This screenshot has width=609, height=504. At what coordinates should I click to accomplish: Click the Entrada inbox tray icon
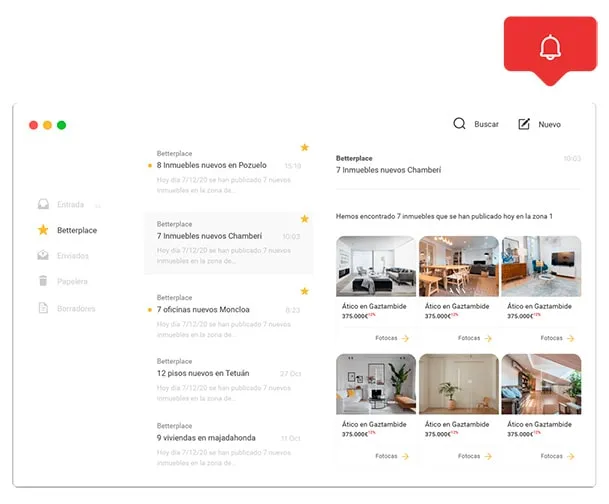click(43, 204)
